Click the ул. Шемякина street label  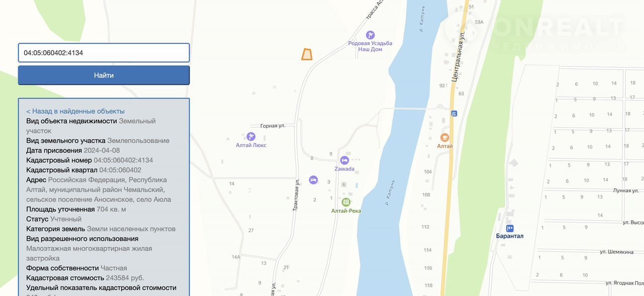pyautogui.click(x=617, y=251)
